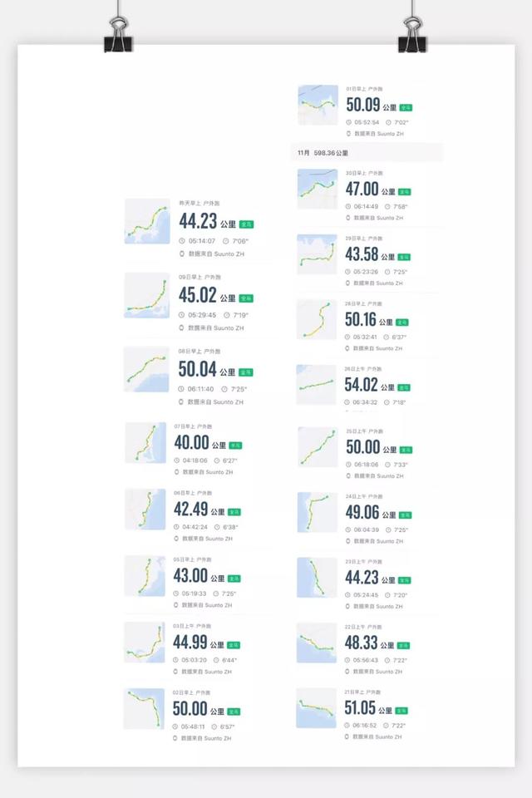The image size is (532, 798).
Task: Open the 11月 598.36公里 month header
Action: point(367,153)
